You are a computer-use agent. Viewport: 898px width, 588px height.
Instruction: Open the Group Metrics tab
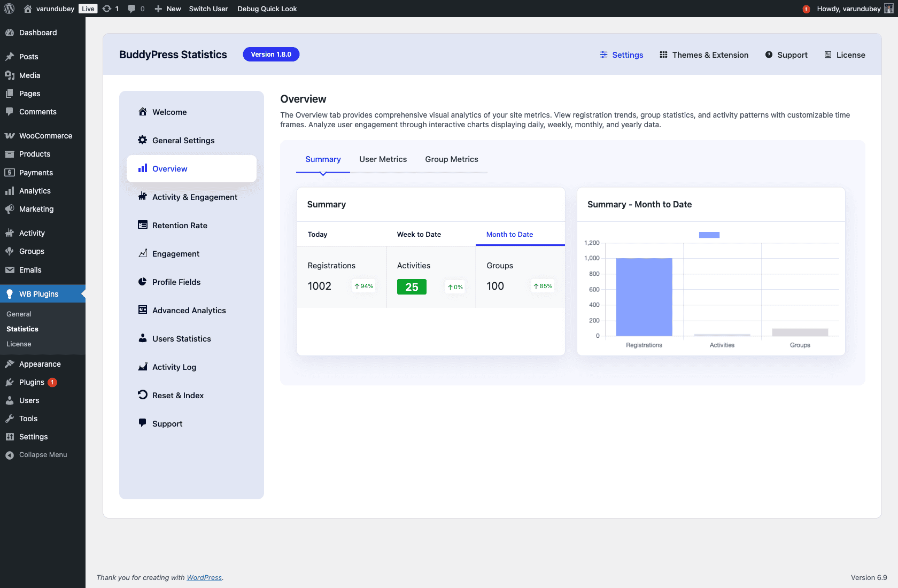[452, 159]
